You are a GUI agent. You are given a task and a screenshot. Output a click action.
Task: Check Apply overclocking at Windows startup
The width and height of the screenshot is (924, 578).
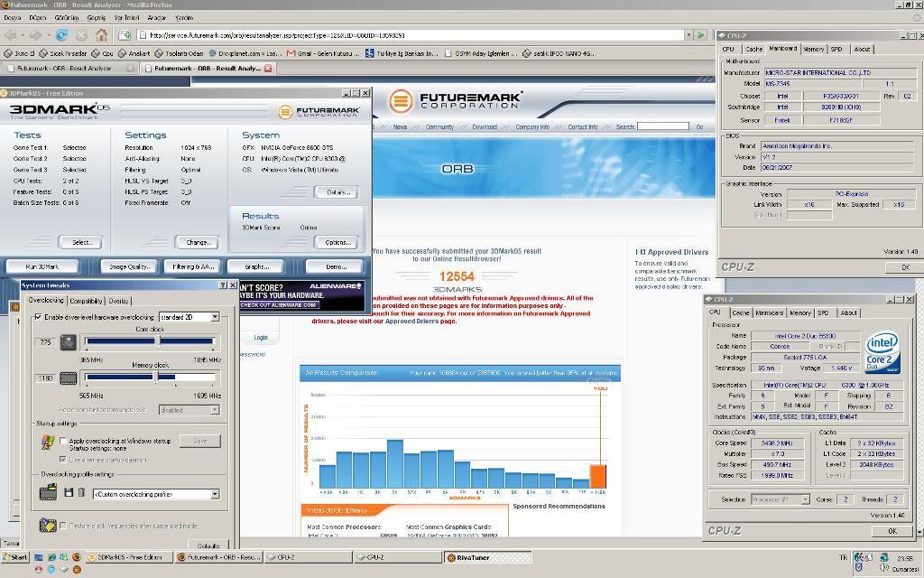tap(63, 441)
